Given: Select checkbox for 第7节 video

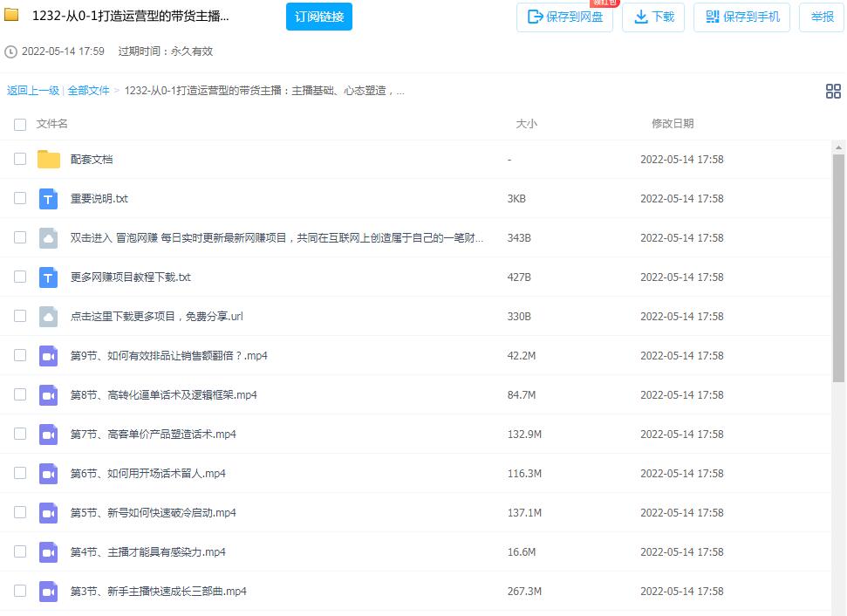Looking at the screenshot, I should click(20, 434).
